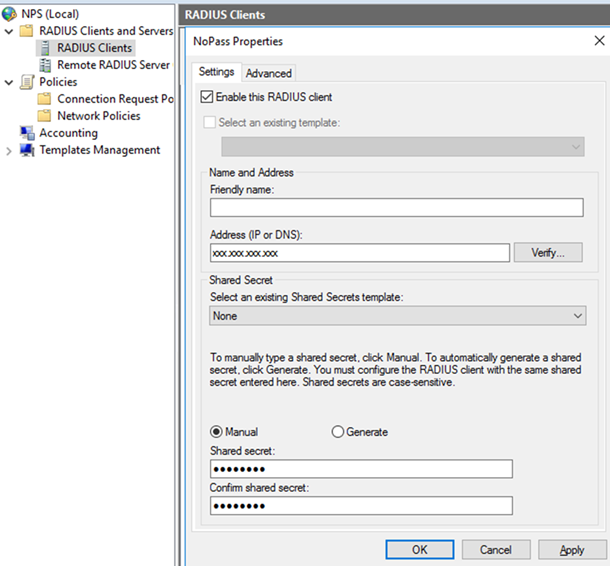Open the Shared Secrets template dropdown
Image resolution: width=610 pixels, height=566 pixels.
coord(397,316)
